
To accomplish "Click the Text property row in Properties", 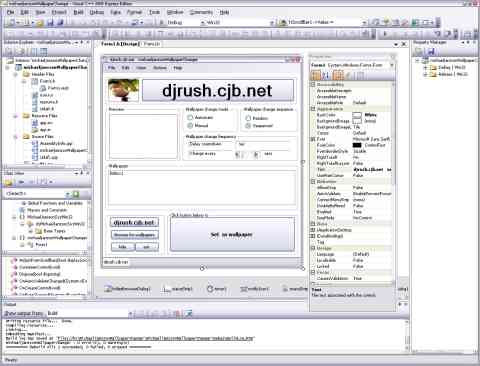I will click(x=351, y=169).
